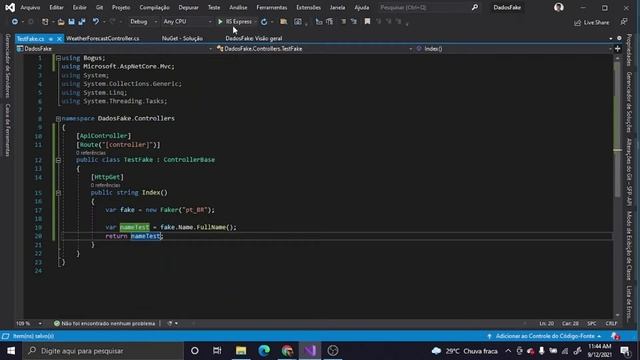Open the Ferramentas menu
The width and height of the screenshot is (640, 360).
click(x=271, y=7)
